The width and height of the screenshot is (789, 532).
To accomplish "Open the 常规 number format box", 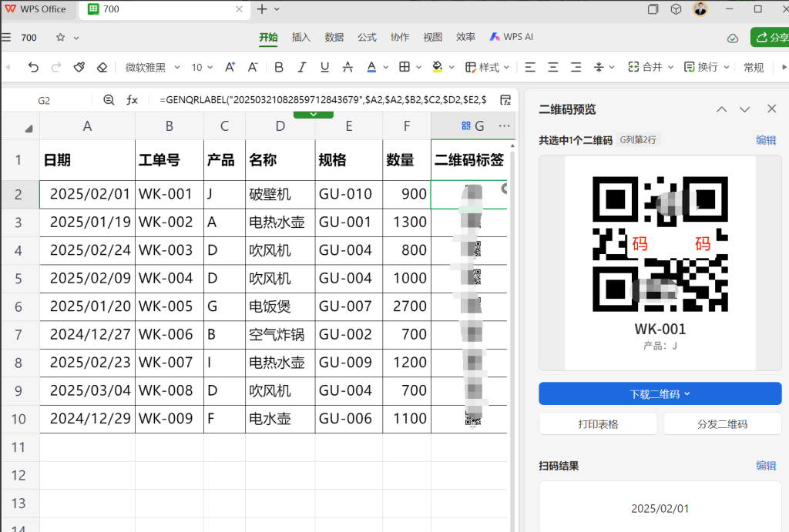I will point(754,67).
